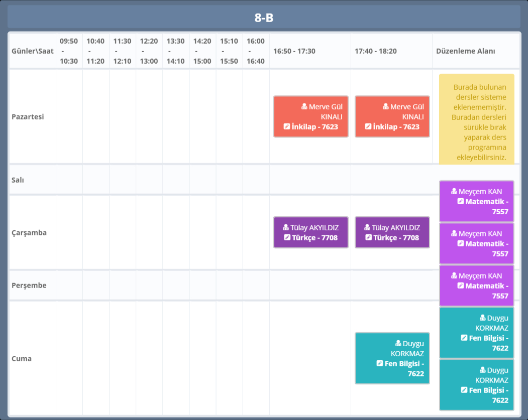Select the Salı row label
The height and width of the screenshot is (420, 528).
(x=18, y=180)
